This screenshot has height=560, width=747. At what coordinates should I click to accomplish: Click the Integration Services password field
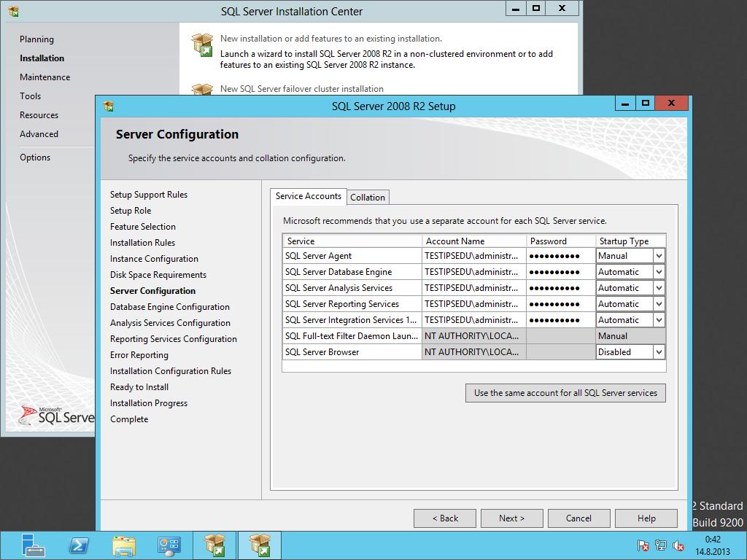coord(561,320)
